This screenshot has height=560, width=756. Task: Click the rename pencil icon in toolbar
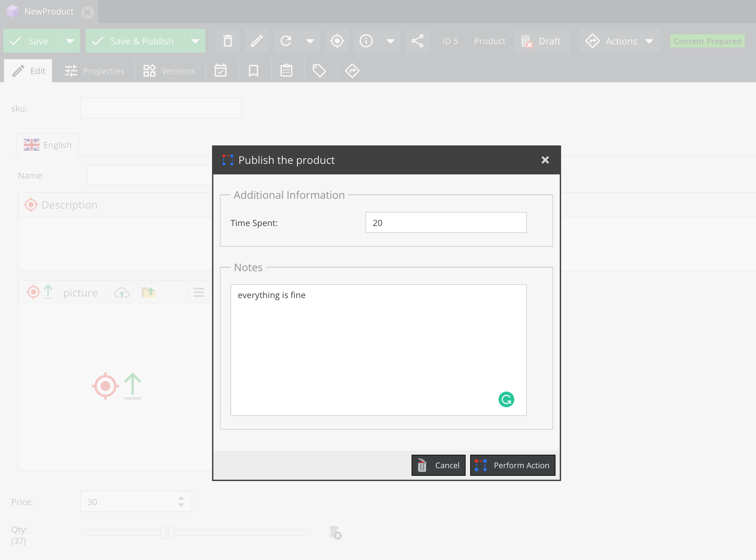tap(257, 41)
